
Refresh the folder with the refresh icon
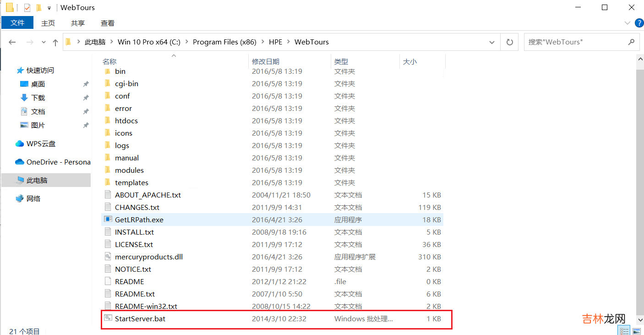point(509,42)
